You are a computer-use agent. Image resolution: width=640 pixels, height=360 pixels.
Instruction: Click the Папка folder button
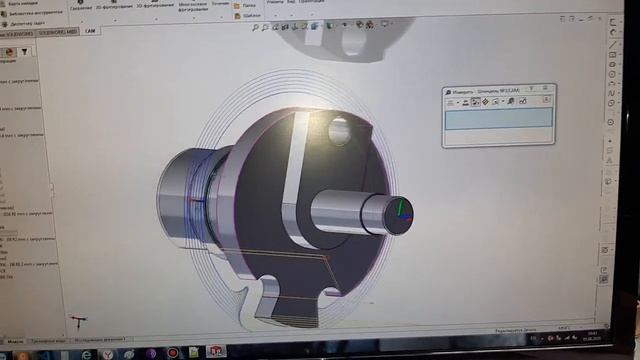(x=245, y=6)
